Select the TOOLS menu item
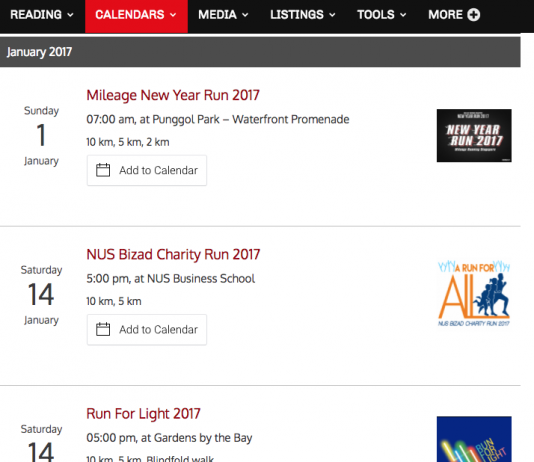Image resolution: width=534 pixels, height=462 pixels. coord(381,15)
